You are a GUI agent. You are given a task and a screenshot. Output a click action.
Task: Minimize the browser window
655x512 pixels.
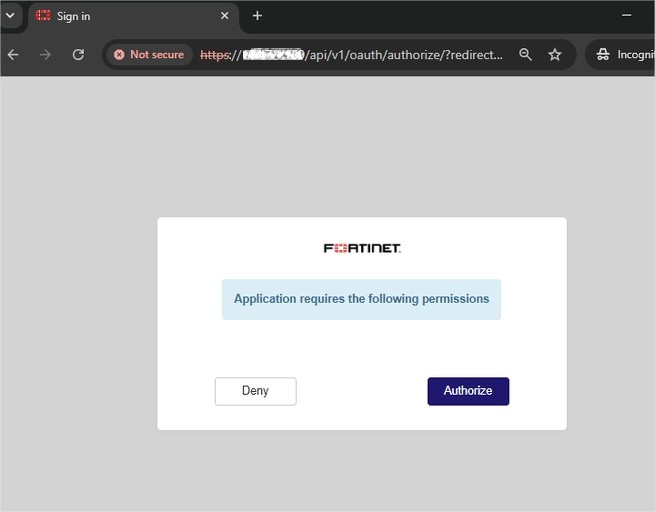(x=626, y=15)
